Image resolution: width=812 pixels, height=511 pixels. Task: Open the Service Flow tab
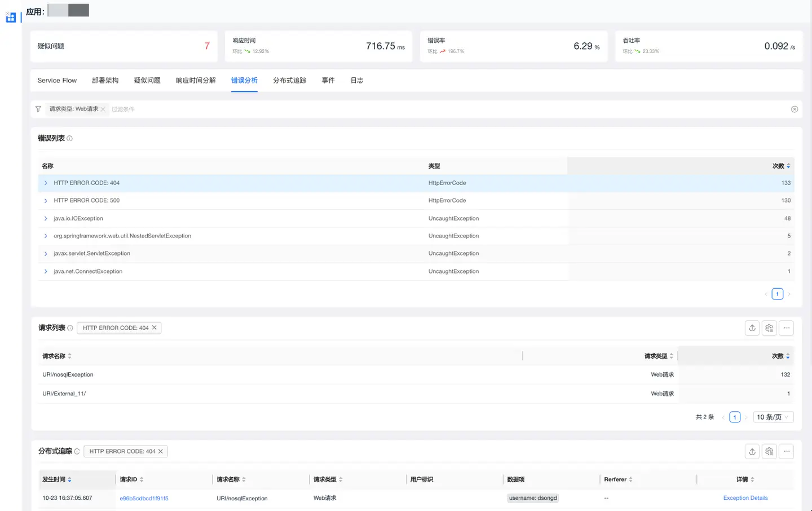click(57, 81)
